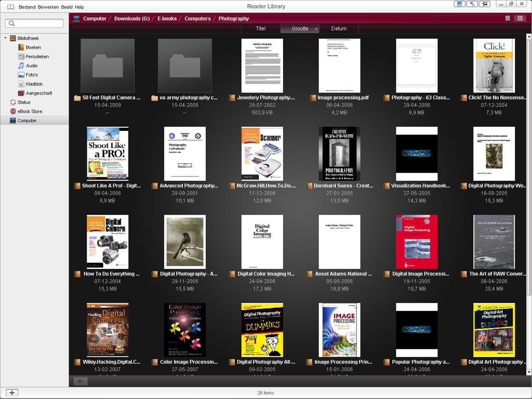This screenshot has height=399, width=532.
Task: Switch to thumbnail grid view
Action: (520, 18)
